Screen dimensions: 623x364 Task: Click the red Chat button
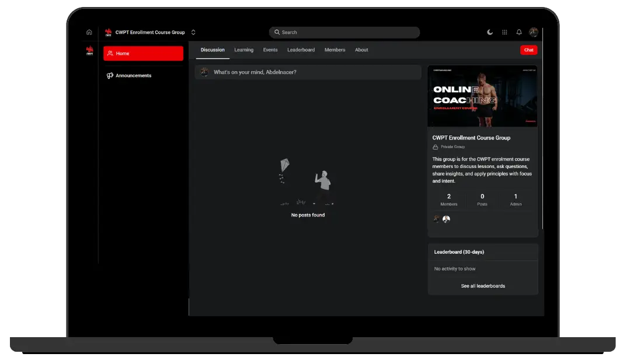click(528, 50)
